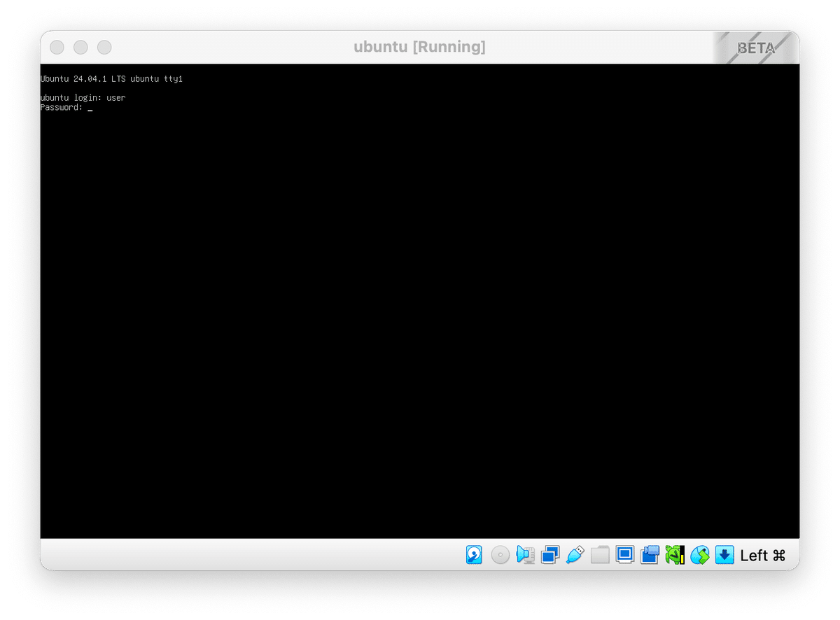Open the display monitor indicator
Image resolution: width=840 pixels, height=620 pixels.
[624, 555]
